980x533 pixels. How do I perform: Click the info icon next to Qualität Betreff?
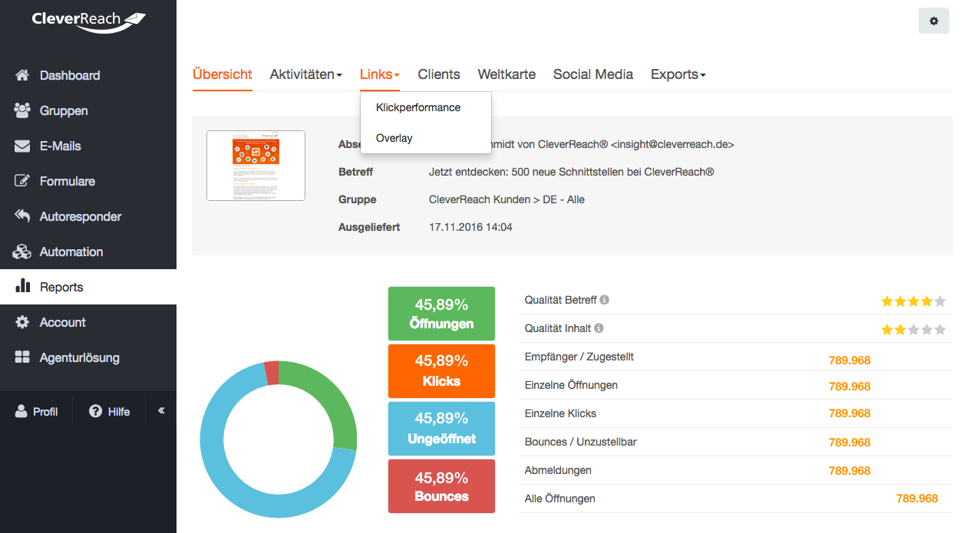click(605, 300)
